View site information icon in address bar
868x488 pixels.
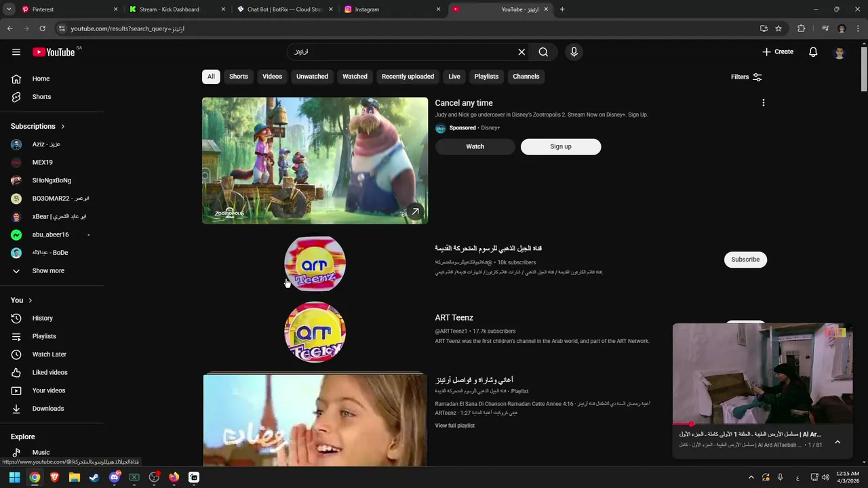tap(62, 28)
